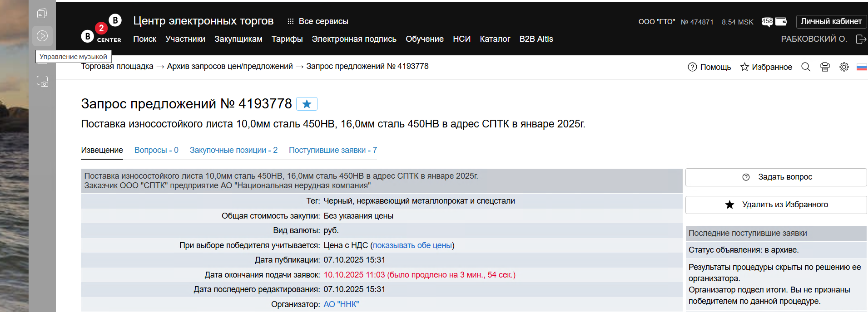Click the screenshot camera icon in sidebar
This screenshot has width=868, height=312.
coord(42,82)
